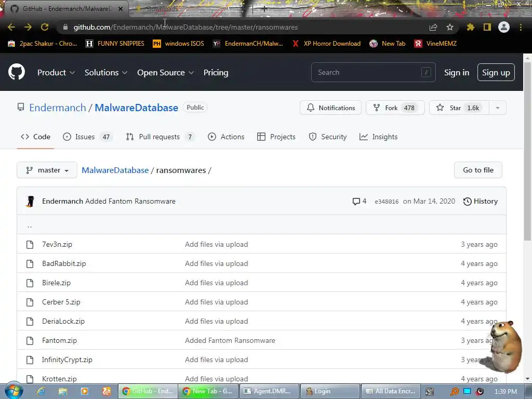532x399 pixels.
Task: Open the extensions puzzle icon
Action: coord(470,27)
